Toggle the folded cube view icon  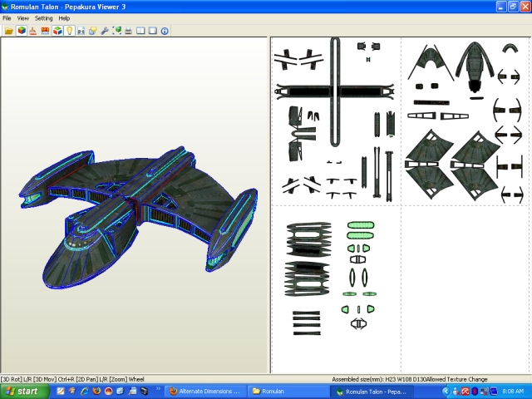pos(57,31)
